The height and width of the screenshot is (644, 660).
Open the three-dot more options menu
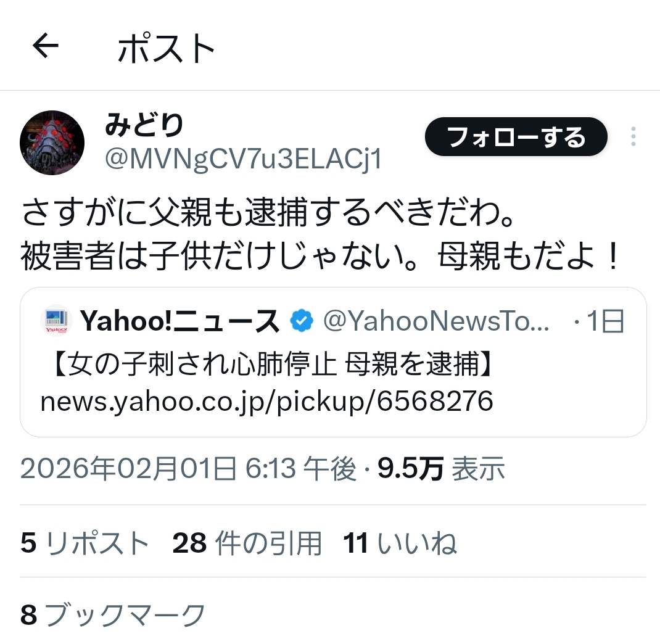pos(633,136)
